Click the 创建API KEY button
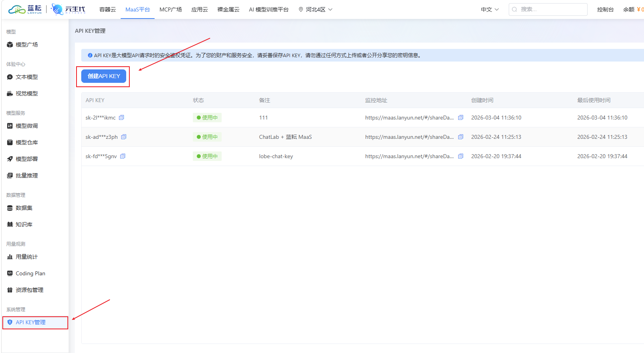Screen dimensions: 644x353 point(104,76)
